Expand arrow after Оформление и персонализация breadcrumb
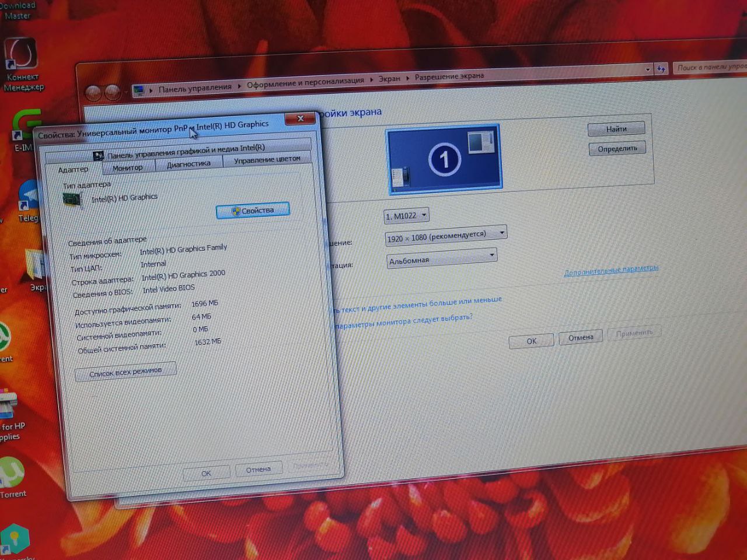The height and width of the screenshot is (560, 747). [x=371, y=79]
